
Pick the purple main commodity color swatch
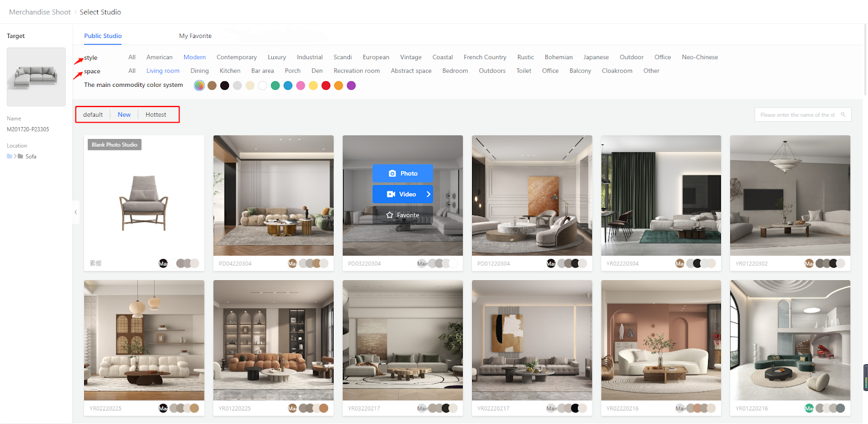coord(352,85)
